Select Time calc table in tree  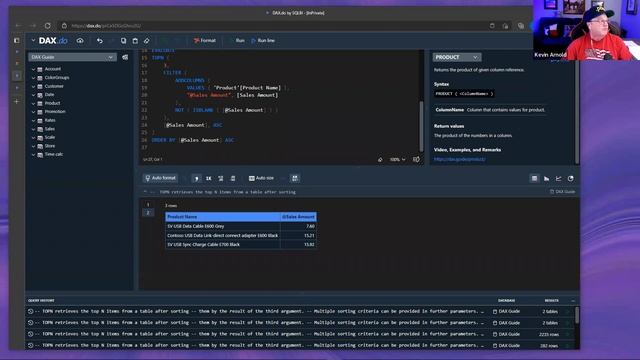pyautogui.click(x=53, y=154)
